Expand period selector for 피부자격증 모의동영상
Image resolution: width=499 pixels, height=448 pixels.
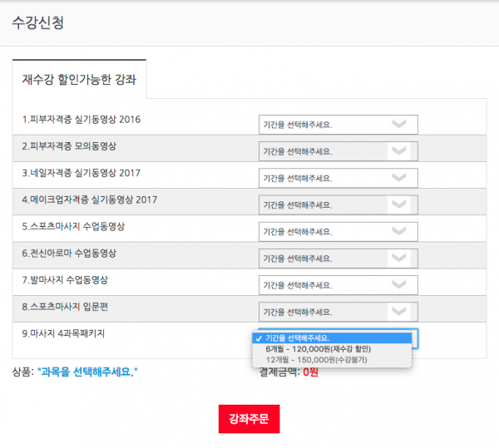point(338,151)
